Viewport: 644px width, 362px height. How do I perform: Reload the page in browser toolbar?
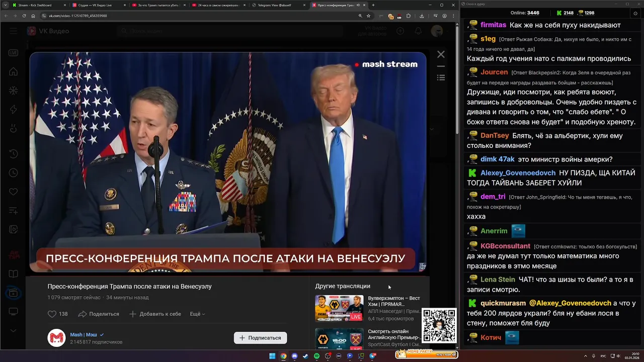(24, 16)
